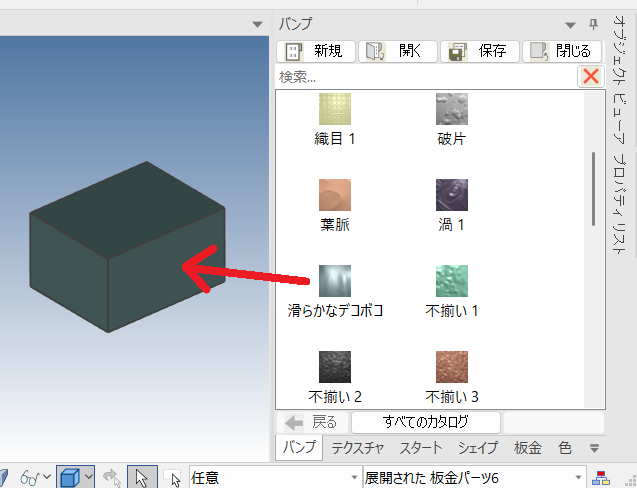
Task: Expand the catalog tabs overflow arrow
Action: tap(594, 448)
